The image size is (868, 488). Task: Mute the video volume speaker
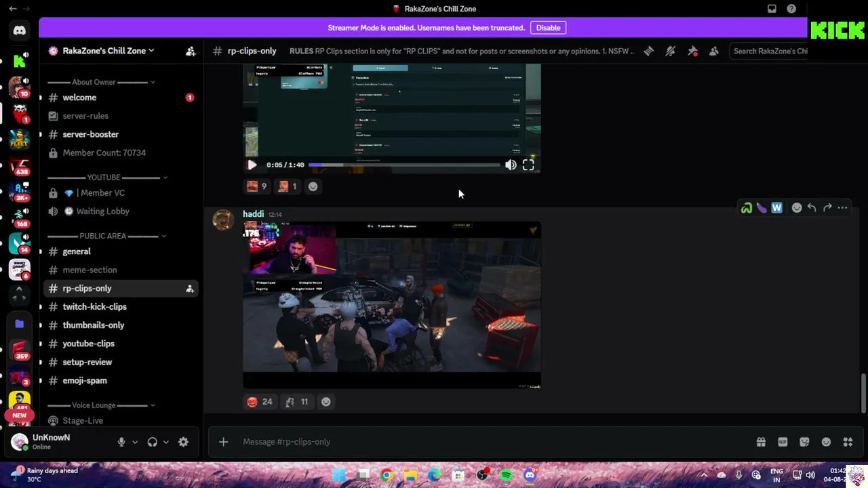tap(511, 165)
